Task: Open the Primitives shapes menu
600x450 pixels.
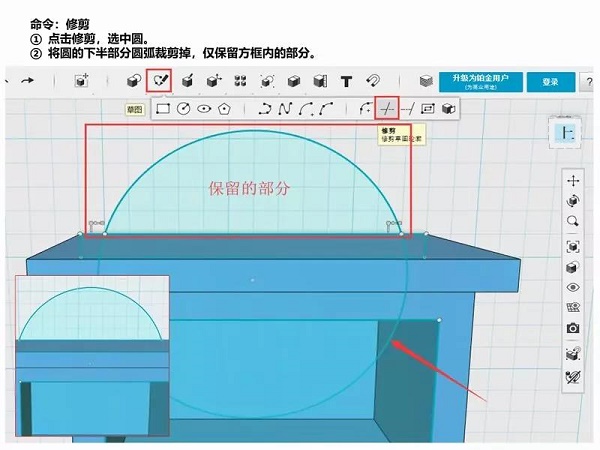Action: click(132, 81)
